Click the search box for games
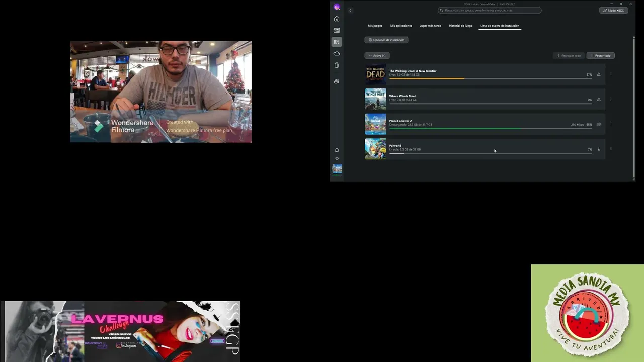The height and width of the screenshot is (362, 644). pyautogui.click(x=490, y=10)
